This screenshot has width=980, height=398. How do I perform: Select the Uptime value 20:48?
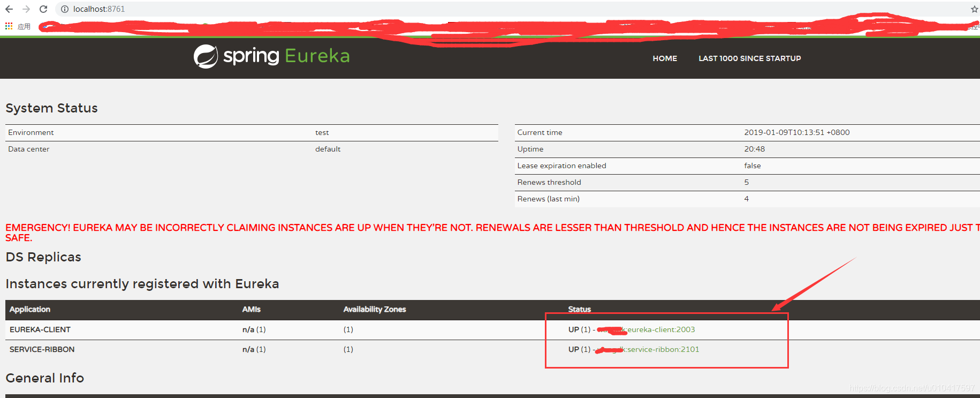click(x=755, y=149)
